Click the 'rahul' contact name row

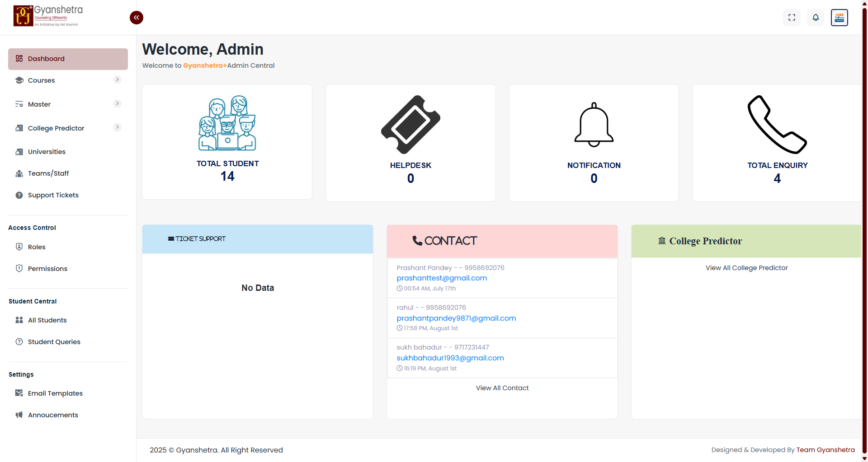[431, 308]
